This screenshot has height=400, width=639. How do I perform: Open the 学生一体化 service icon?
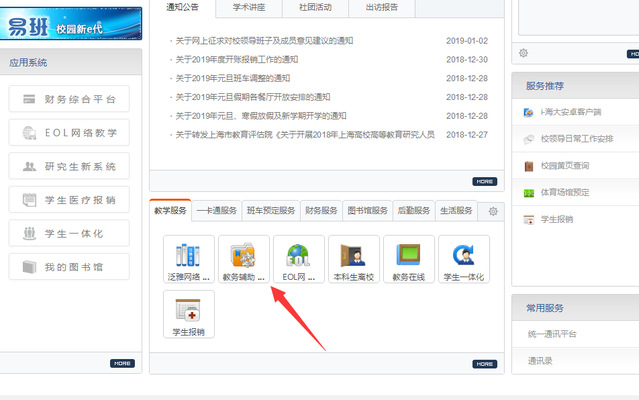click(463, 255)
